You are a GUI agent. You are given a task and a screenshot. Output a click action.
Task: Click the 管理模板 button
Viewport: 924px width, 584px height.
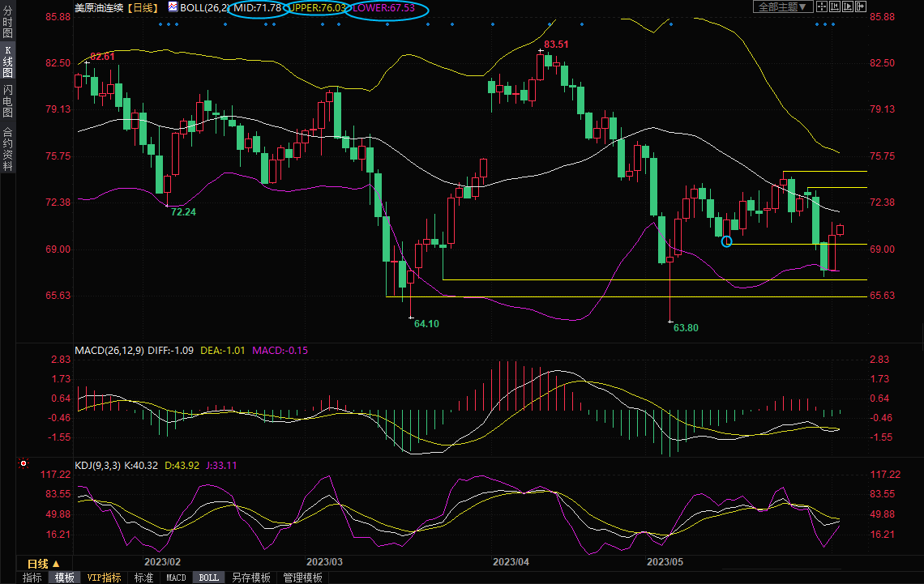click(302, 578)
